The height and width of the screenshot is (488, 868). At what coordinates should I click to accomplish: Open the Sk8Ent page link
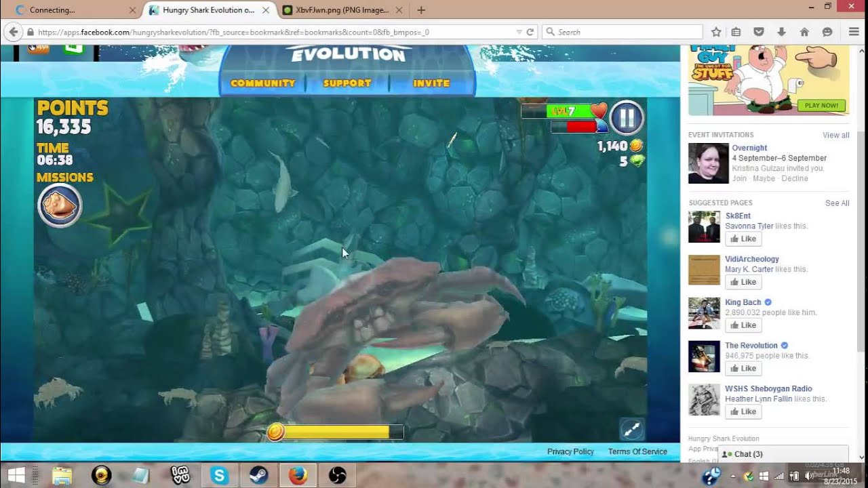(738, 216)
